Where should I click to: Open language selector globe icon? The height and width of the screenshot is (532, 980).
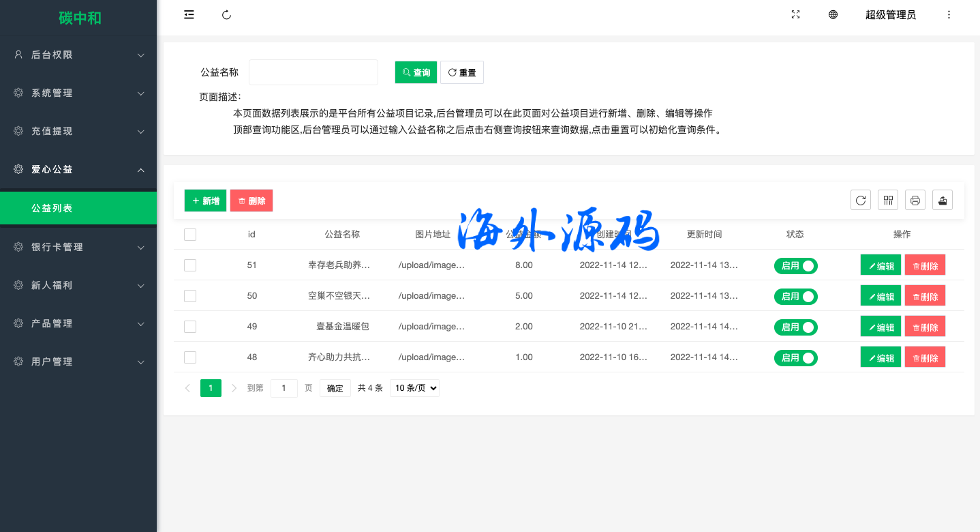coord(833,15)
